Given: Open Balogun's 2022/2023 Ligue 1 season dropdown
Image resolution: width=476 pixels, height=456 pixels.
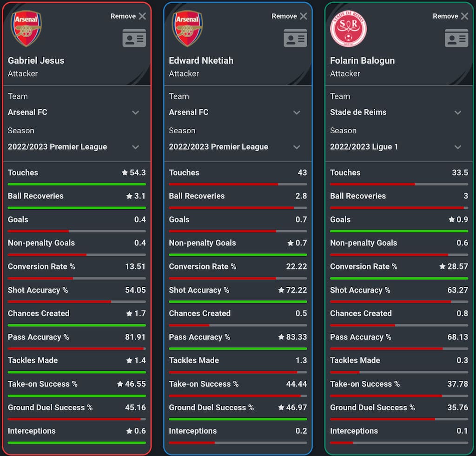Looking at the screenshot, I should pos(458,147).
